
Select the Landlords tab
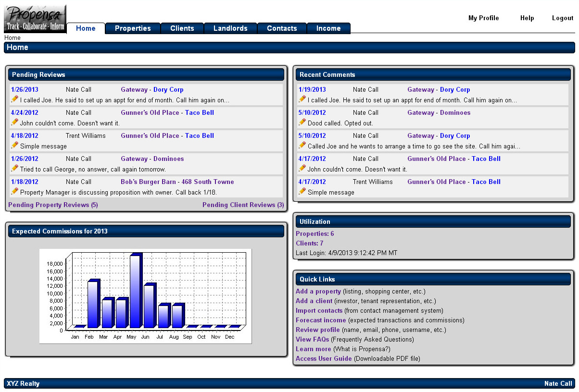231,28
